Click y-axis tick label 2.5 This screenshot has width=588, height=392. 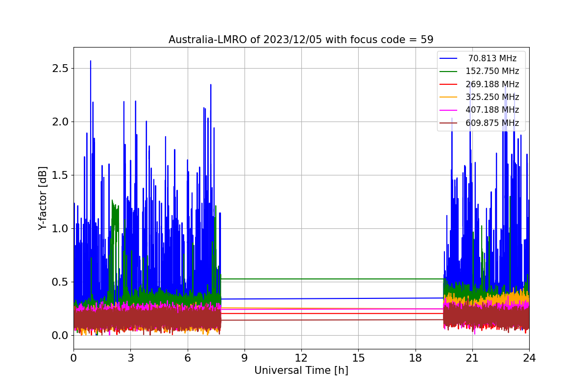tap(61, 69)
